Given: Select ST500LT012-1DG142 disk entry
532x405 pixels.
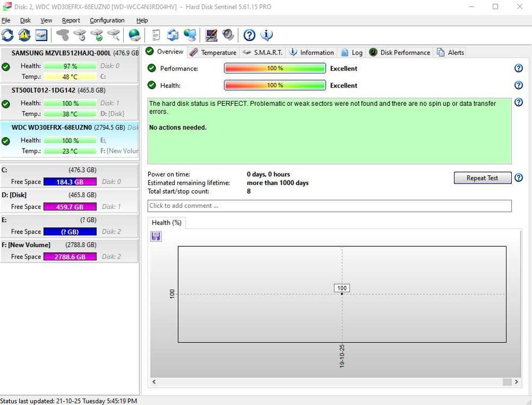Looking at the screenshot, I should coord(69,102).
